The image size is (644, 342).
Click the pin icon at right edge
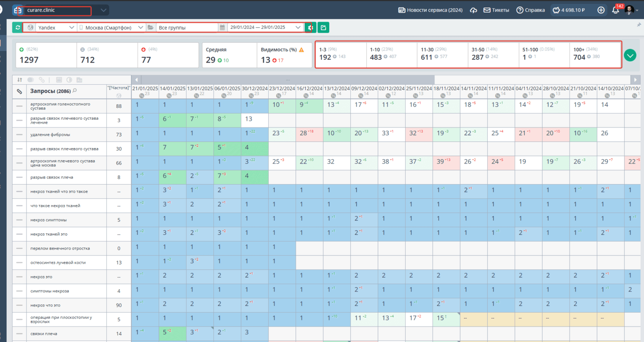pos(639,25)
